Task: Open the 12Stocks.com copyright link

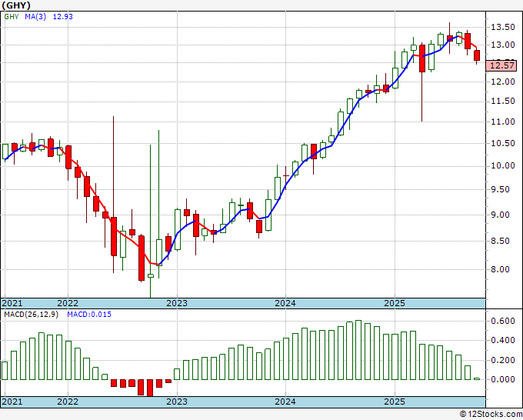Action: click(x=491, y=415)
